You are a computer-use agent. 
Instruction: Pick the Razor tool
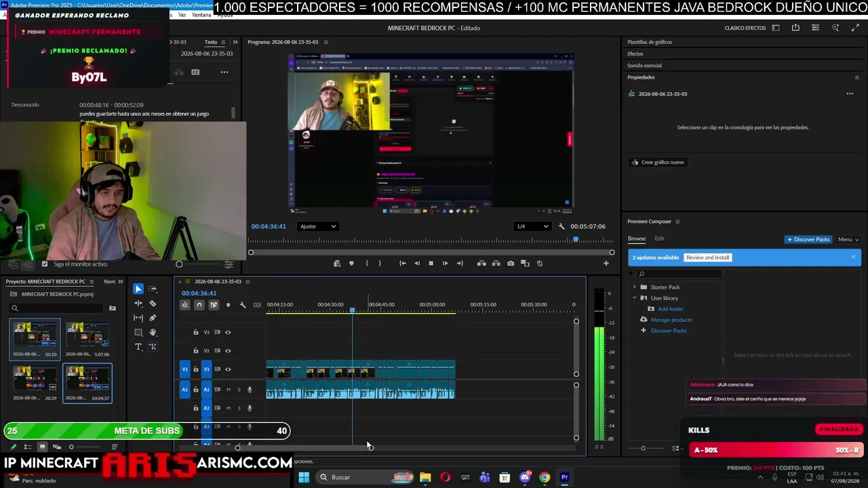pyautogui.click(x=153, y=304)
